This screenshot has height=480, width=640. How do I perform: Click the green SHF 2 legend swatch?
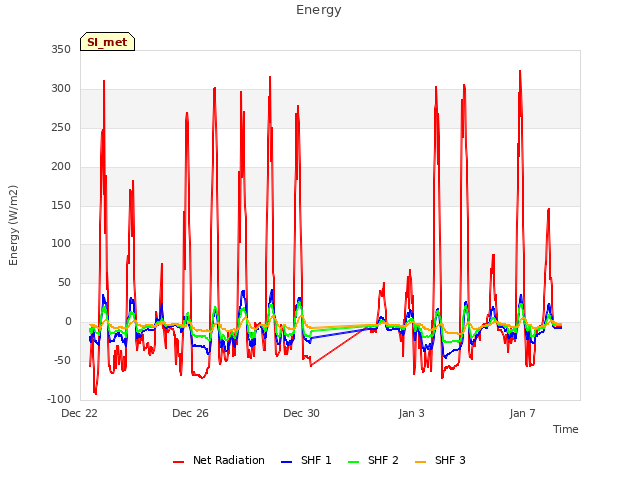pos(353,462)
